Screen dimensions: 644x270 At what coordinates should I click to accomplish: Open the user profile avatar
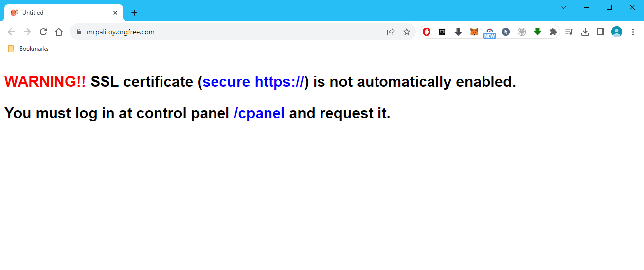[617, 32]
